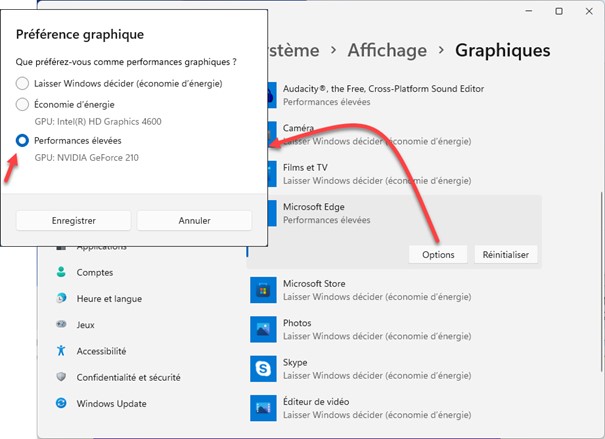Select Laisser Windows décider radio option

[x=23, y=84]
